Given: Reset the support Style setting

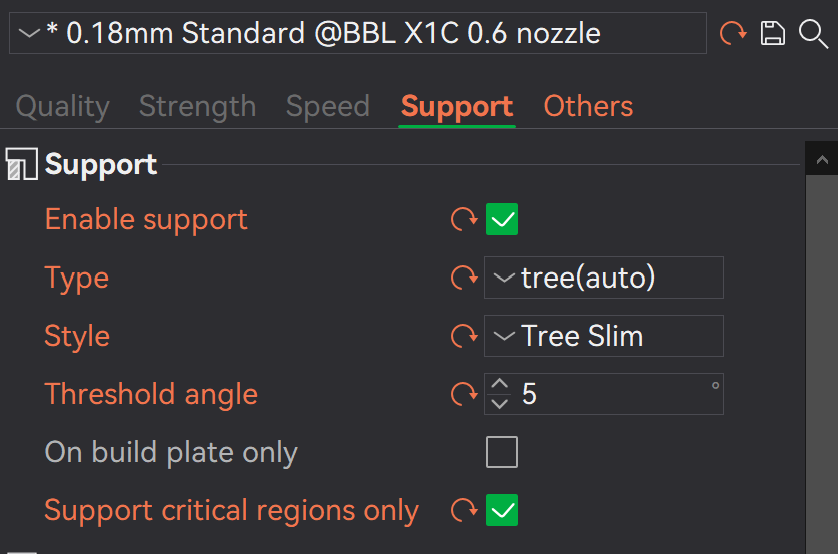Looking at the screenshot, I should click(464, 336).
